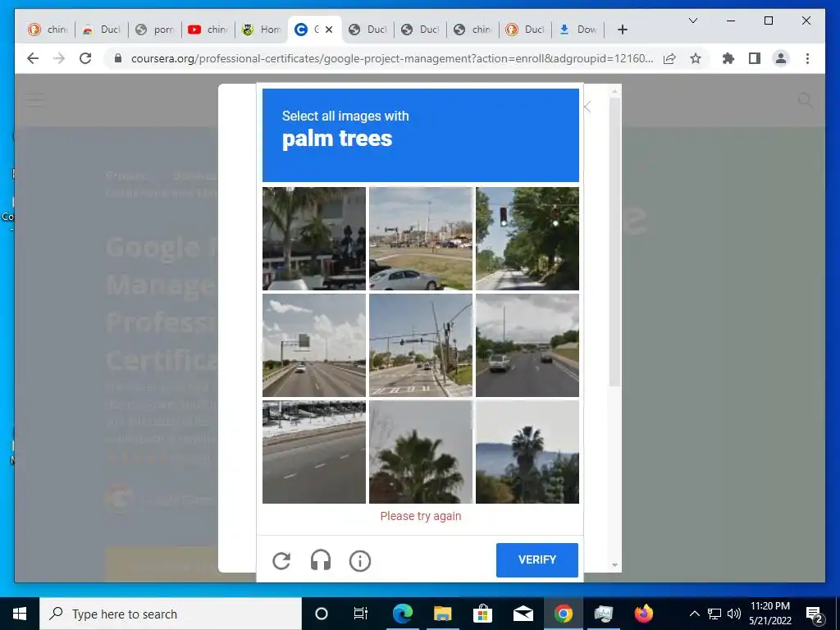Select tile with palm tree beside building
Image resolution: width=840 pixels, height=630 pixels.
coord(314,239)
